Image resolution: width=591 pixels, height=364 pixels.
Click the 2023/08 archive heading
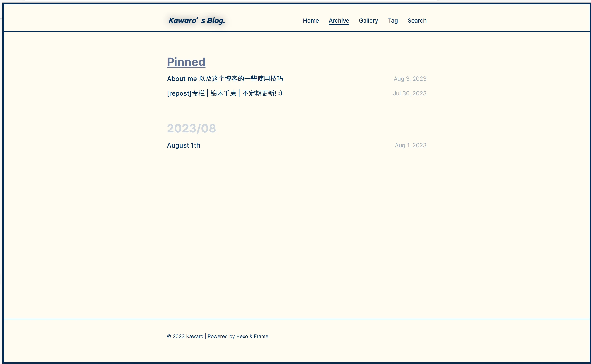(191, 128)
